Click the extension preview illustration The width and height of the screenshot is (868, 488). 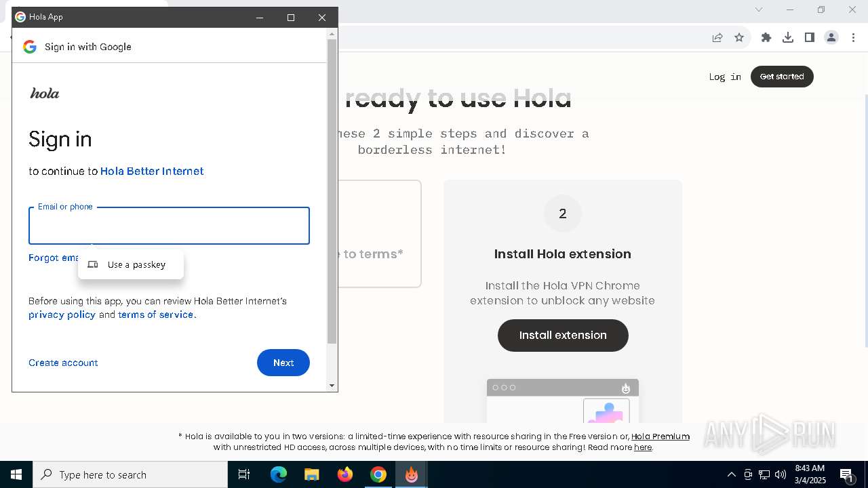[x=563, y=401]
